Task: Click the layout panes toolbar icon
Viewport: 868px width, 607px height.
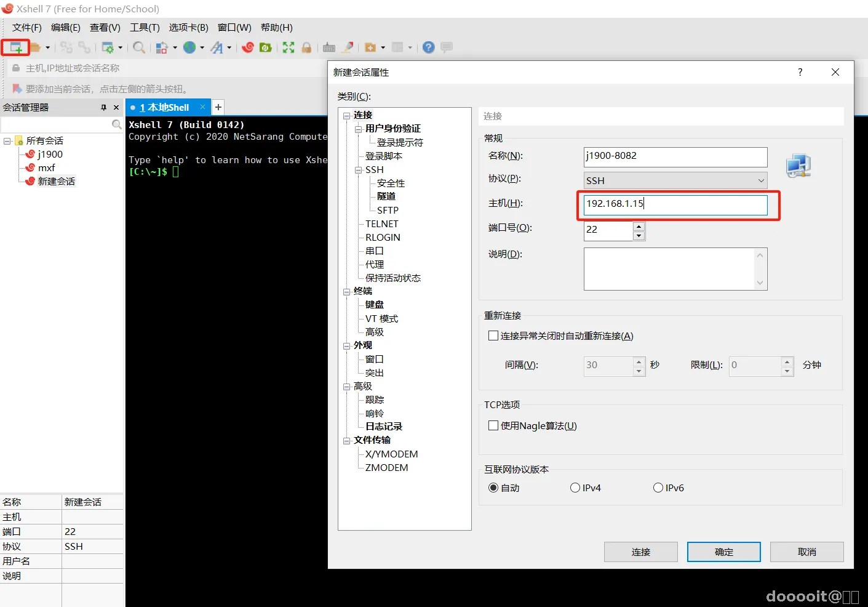Action: [x=398, y=47]
